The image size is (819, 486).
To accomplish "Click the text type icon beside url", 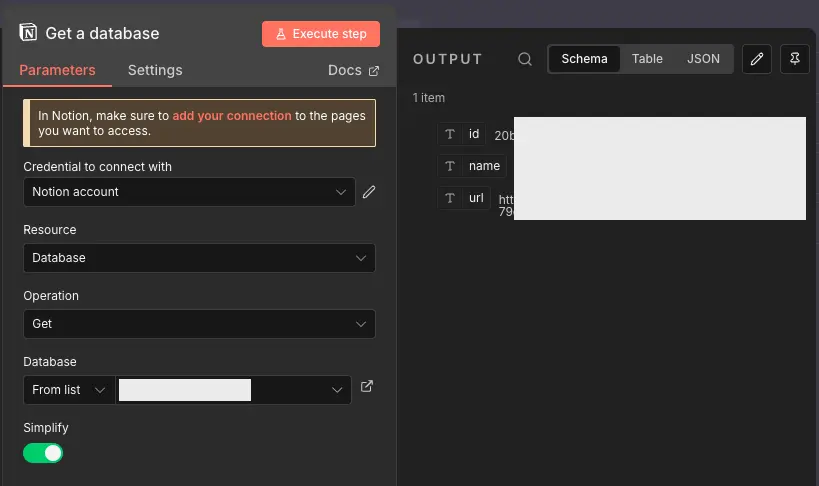I will click(450, 198).
